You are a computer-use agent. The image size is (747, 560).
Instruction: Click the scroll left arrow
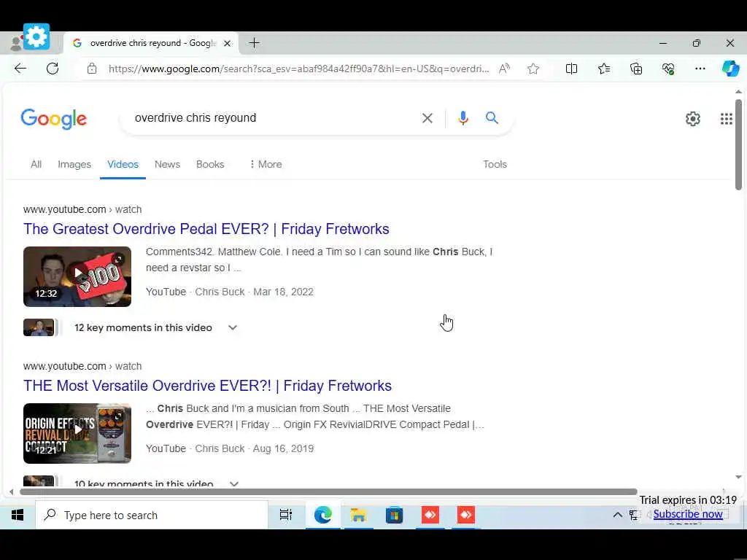tap(12, 491)
